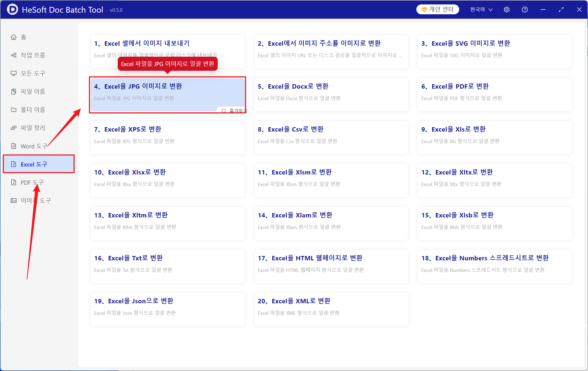Select 파일 이름 in the sidebar

coord(39,91)
